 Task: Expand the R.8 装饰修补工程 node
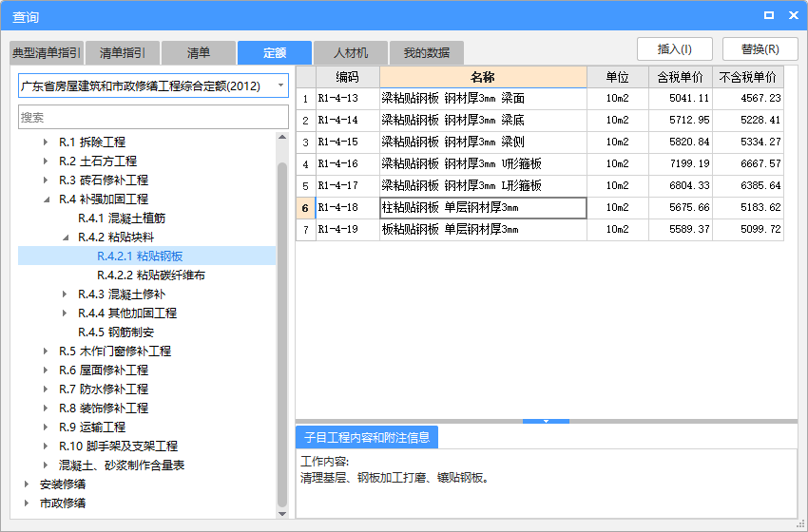coord(46,408)
